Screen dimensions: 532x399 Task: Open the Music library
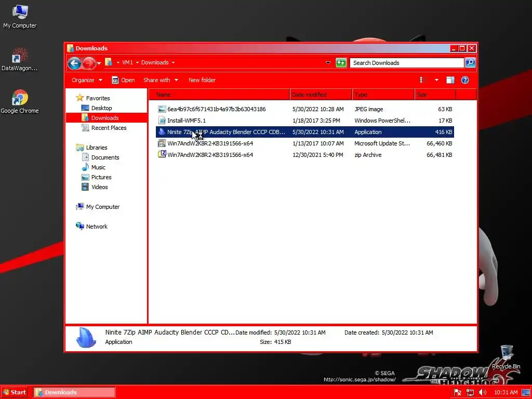pyautogui.click(x=94, y=167)
